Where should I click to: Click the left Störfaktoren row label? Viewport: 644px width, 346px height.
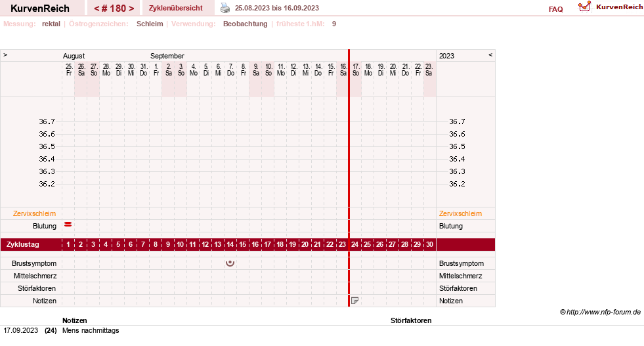(37, 288)
